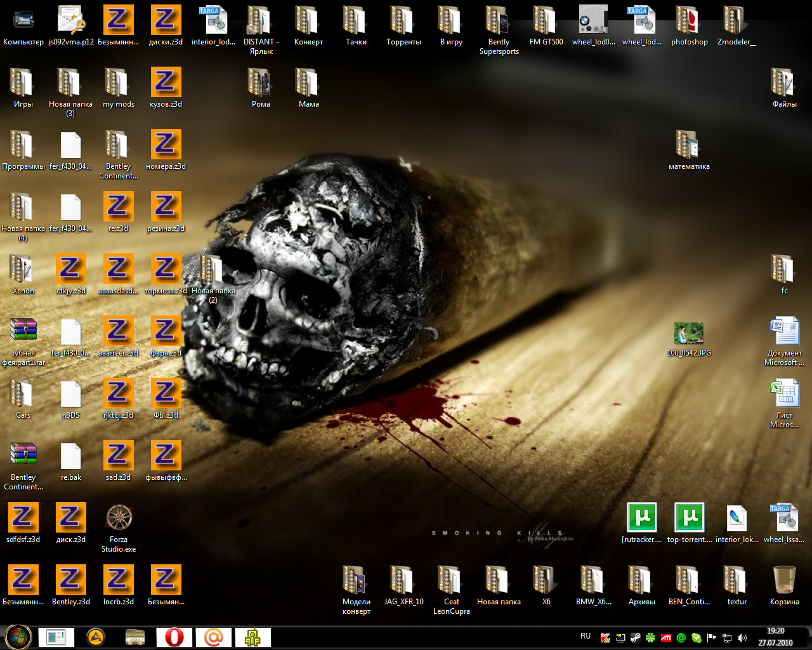Open the Bentley.z3d file
This screenshot has height=650, width=812.
click(x=71, y=587)
